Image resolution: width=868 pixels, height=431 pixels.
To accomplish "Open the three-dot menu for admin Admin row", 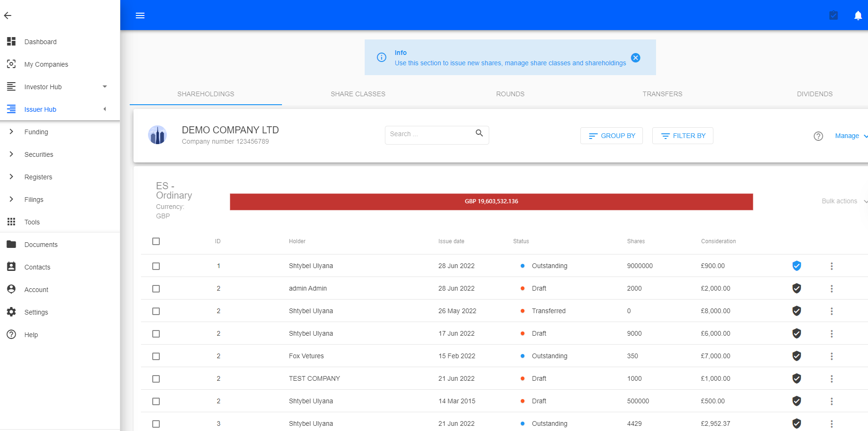I will pyautogui.click(x=831, y=289).
